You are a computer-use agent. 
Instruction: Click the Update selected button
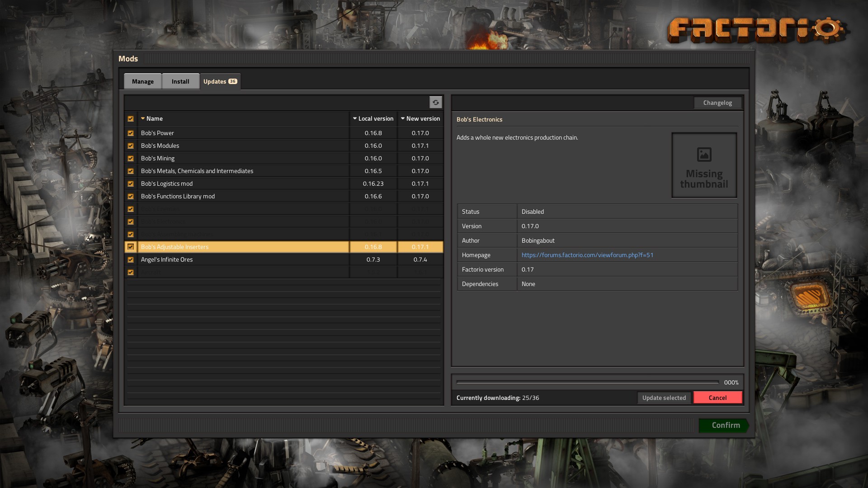664,398
